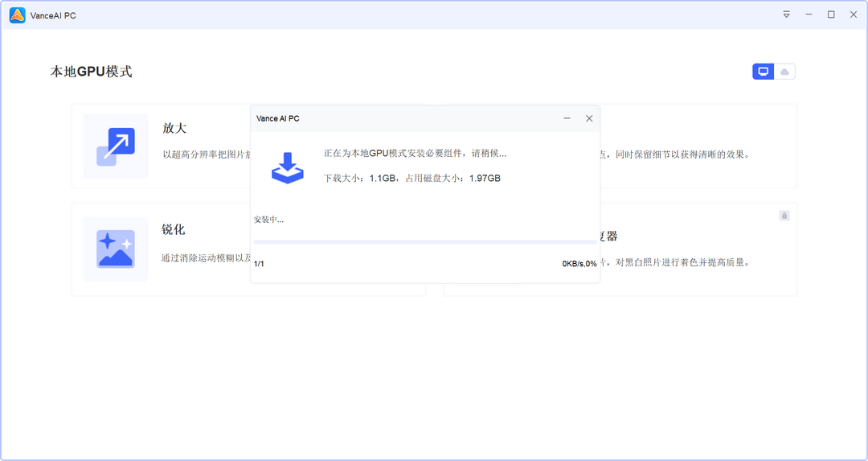
Task: Click the 1/1 file counter
Action: (259, 264)
